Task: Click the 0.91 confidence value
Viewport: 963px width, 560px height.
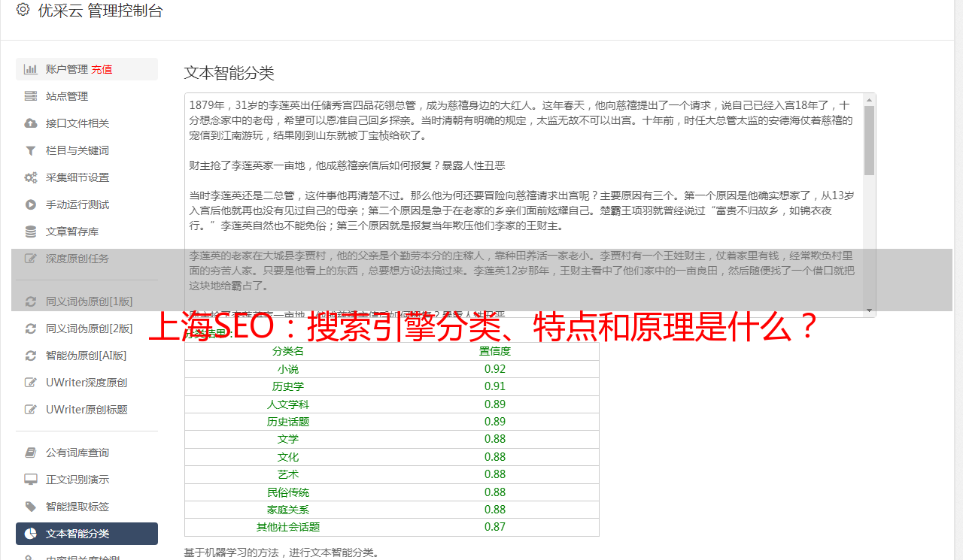Action: (x=495, y=386)
